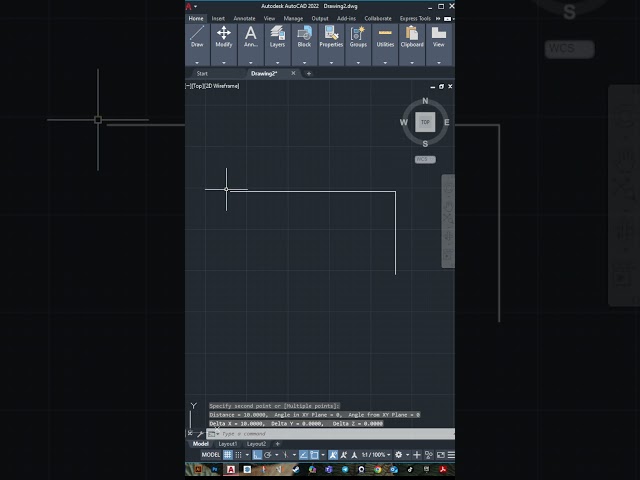Open Google Chrome from the taskbar

tap(378, 469)
